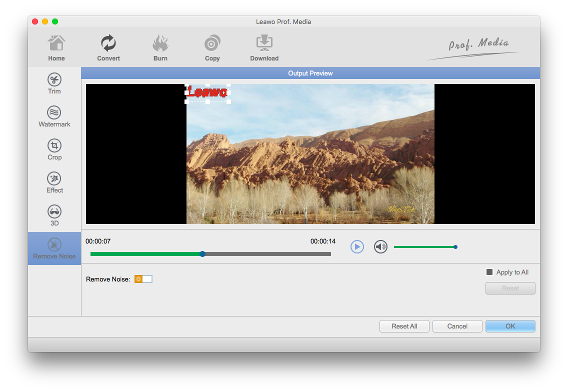Screen dimensions: 568x392
Task: Select the Crop tool
Action: coord(54,149)
